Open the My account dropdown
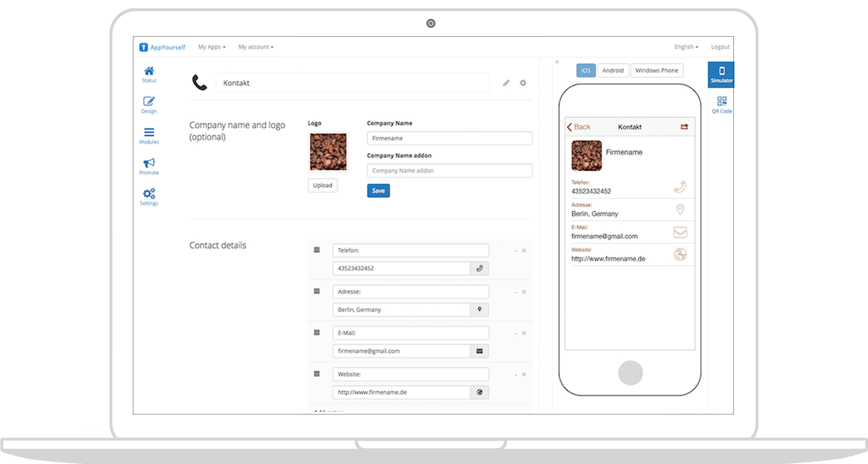 pyautogui.click(x=255, y=47)
